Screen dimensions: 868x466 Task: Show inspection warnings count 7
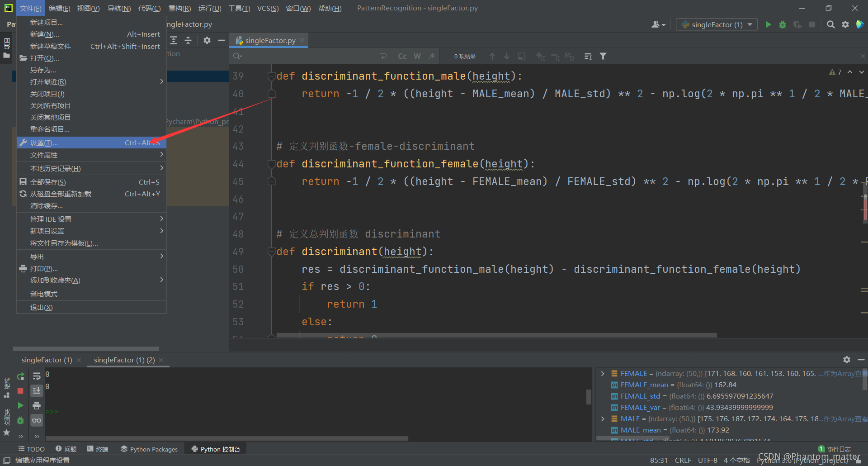835,72
